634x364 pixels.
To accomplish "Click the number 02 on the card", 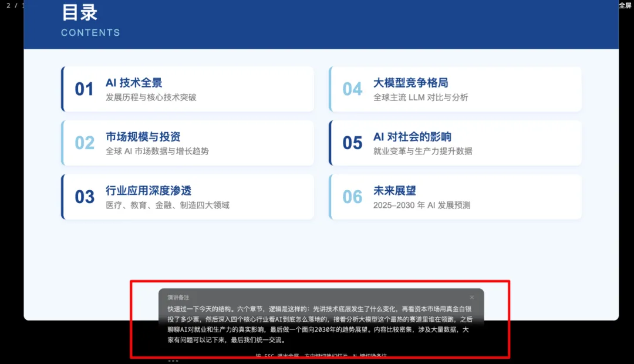I will [85, 143].
